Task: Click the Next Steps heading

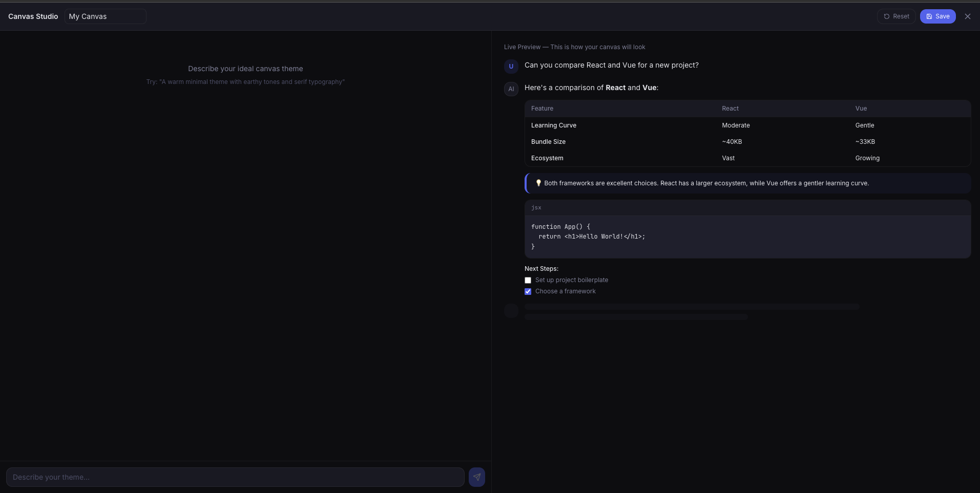Action: click(x=541, y=269)
